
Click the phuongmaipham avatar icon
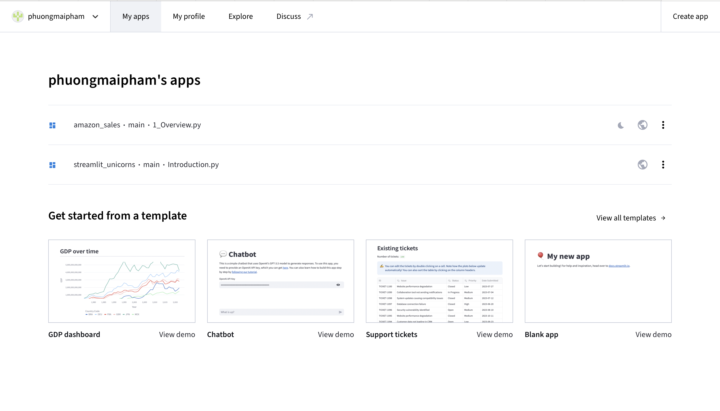point(17,16)
